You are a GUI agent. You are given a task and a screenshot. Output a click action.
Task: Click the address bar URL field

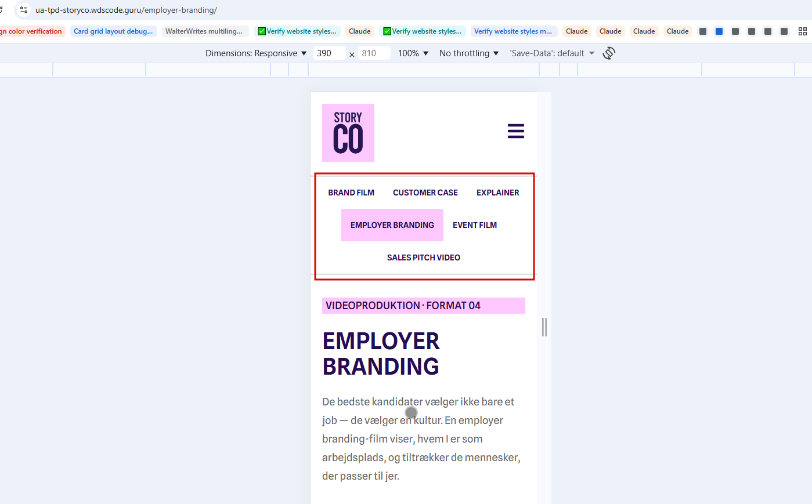[x=126, y=10]
